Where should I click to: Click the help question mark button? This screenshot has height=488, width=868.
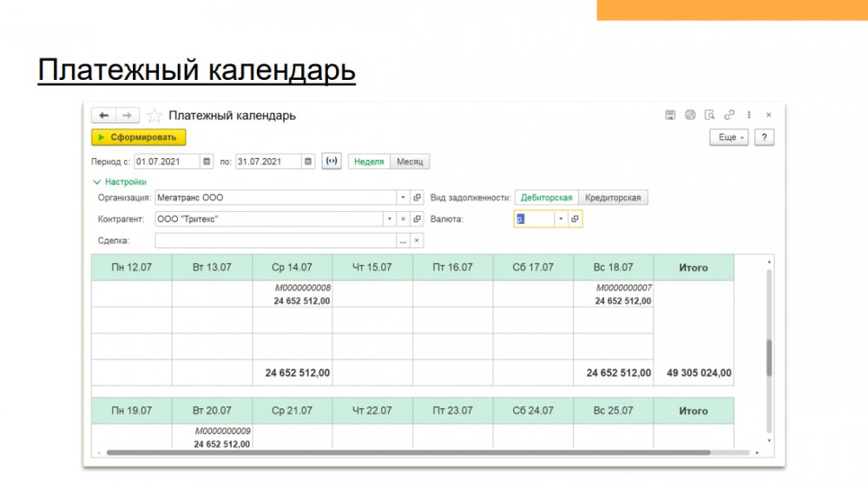764,137
